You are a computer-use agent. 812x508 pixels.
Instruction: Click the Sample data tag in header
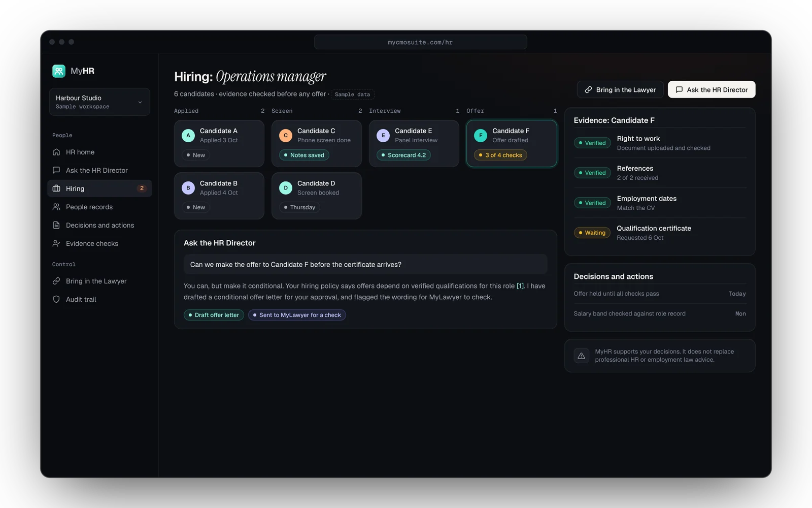click(352, 94)
